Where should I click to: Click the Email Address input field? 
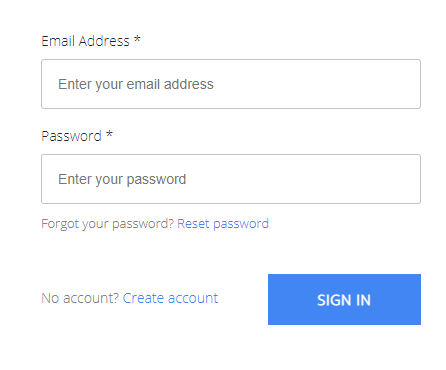coord(231,84)
